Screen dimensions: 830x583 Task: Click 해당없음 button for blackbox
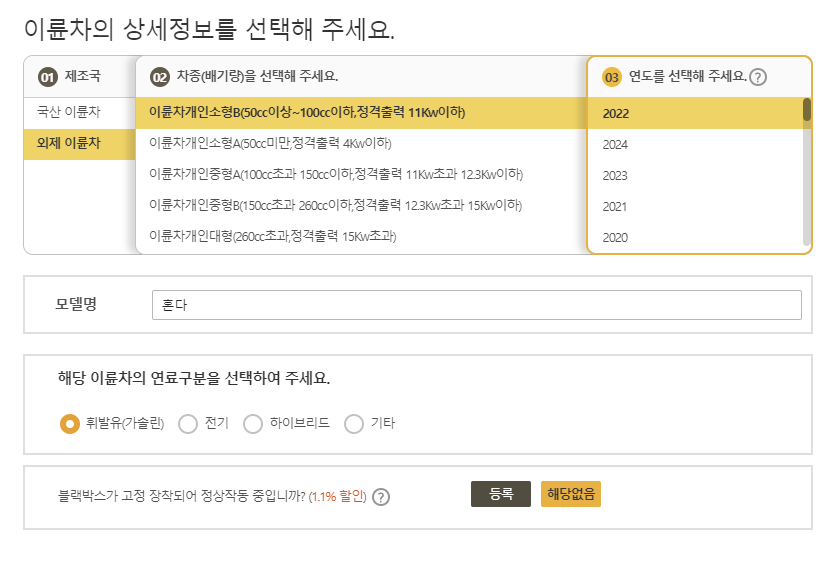pyautogui.click(x=571, y=494)
